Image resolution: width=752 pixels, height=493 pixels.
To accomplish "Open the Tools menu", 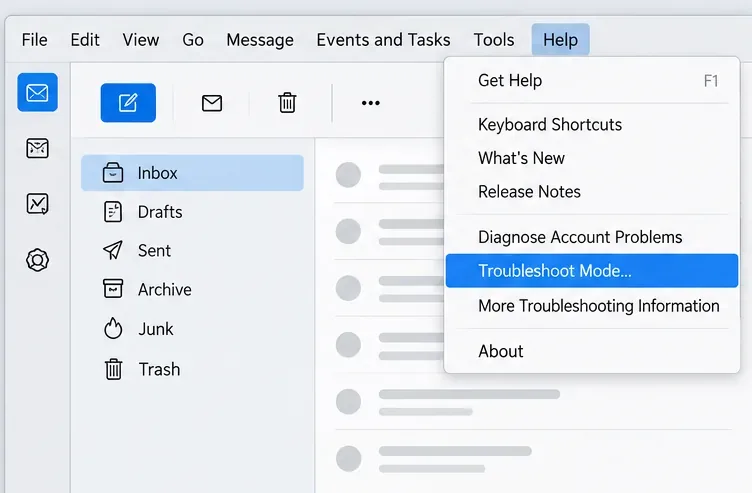I will tap(494, 40).
